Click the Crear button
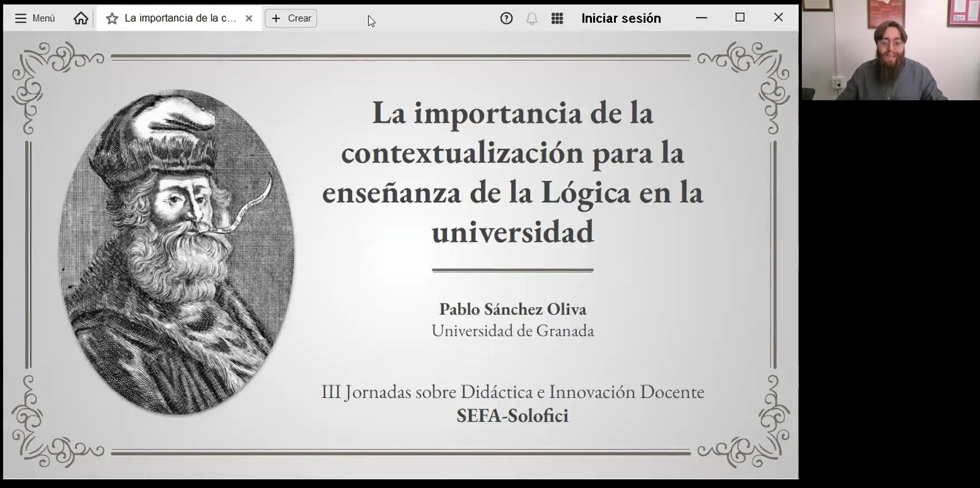The image size is (980, 488). click(x=291, y=18)
